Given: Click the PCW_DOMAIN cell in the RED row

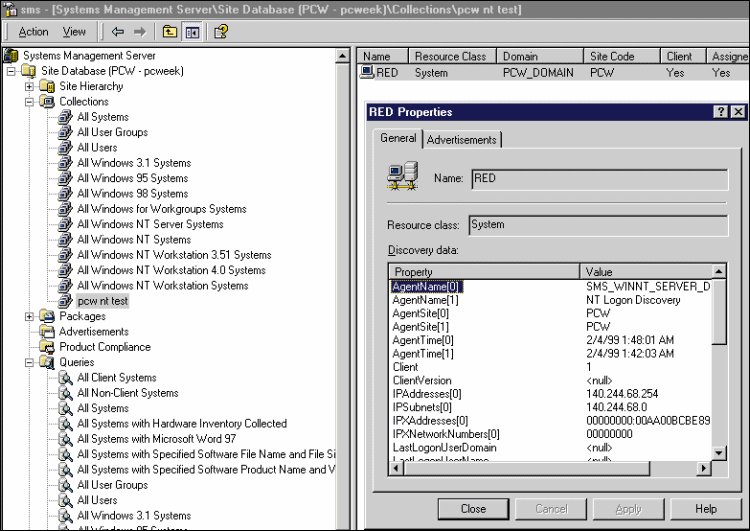Looking at the screenshot, I should tap(538, 73).
